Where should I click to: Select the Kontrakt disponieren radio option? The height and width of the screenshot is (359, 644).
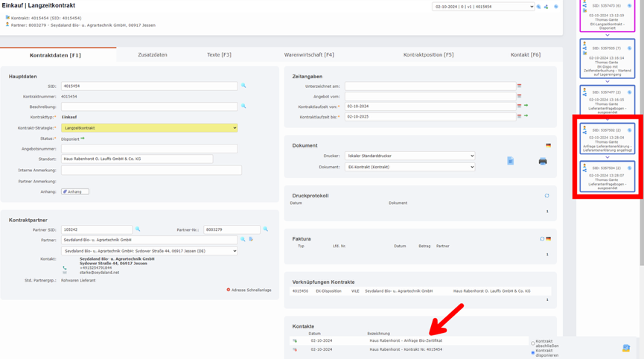[533, 352]
